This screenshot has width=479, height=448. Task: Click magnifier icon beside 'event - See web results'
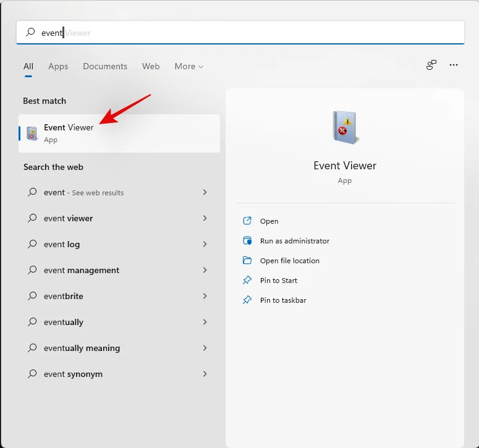(32, 192)
